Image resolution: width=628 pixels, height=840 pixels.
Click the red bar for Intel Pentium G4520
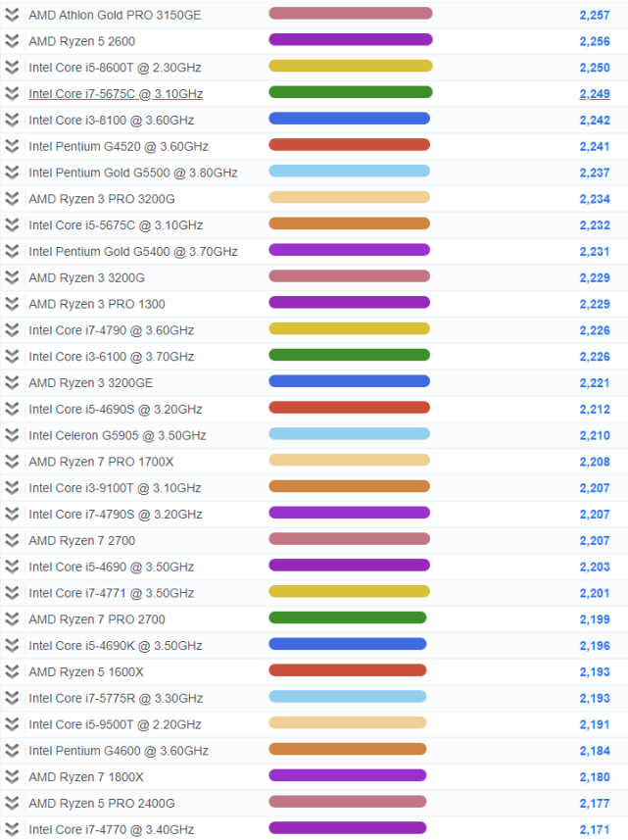point(349,145)
